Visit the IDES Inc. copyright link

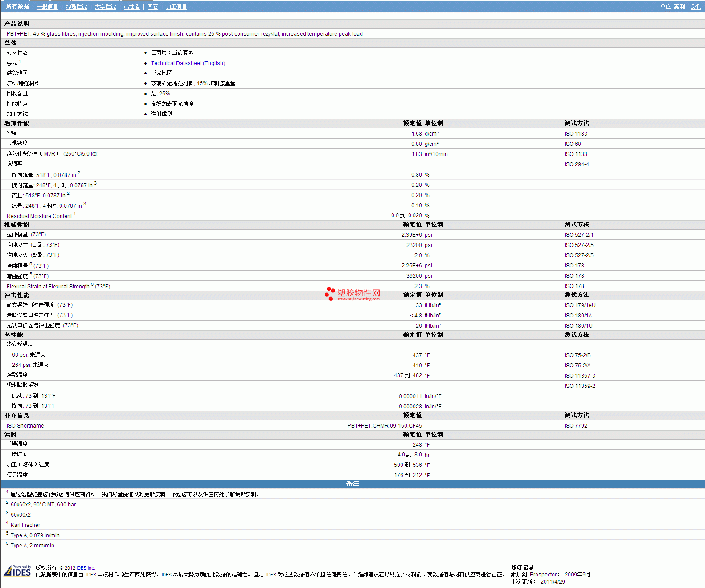click(x=86, y=568)
